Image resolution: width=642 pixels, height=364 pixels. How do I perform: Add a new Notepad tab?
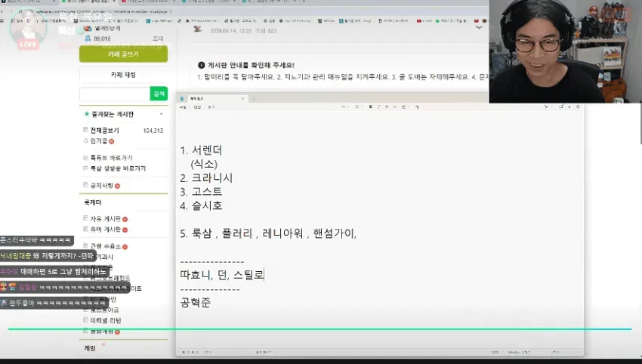(254, 99)
